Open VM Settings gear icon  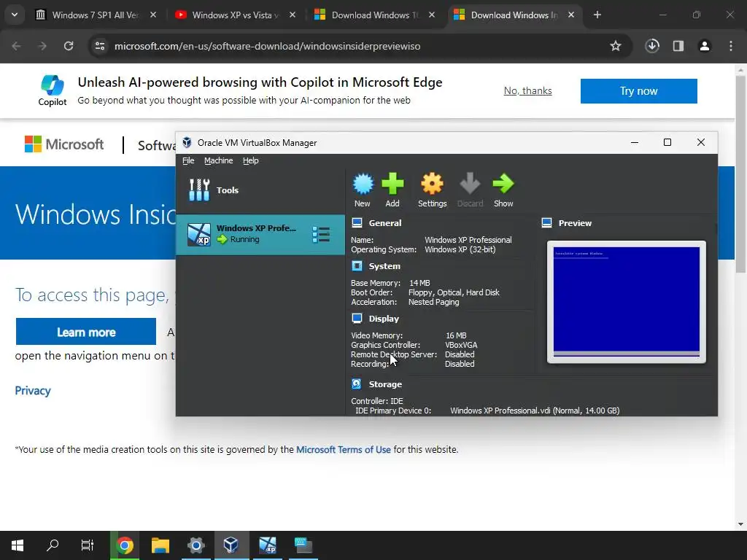tap(432, 184)
